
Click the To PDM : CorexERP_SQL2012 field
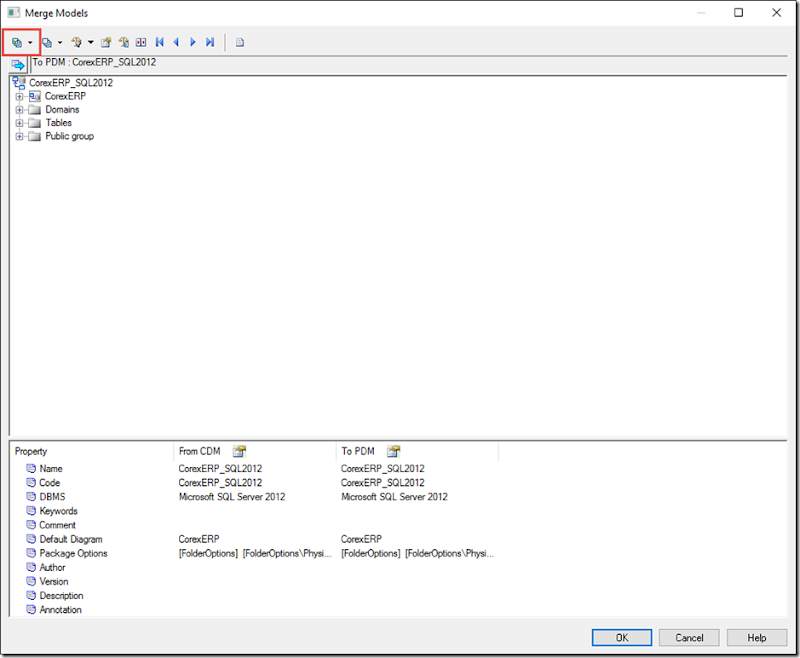pyautogui.click(x=408, y=63)
